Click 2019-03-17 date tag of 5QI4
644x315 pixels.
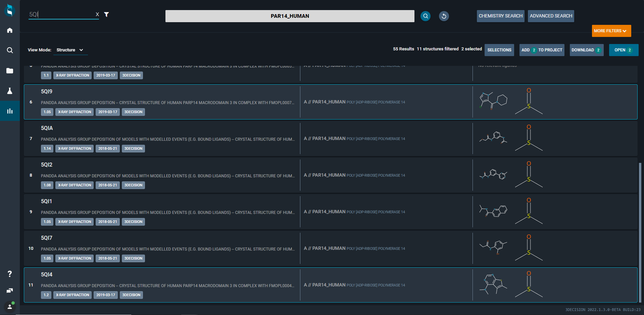[x=106, y=295]
